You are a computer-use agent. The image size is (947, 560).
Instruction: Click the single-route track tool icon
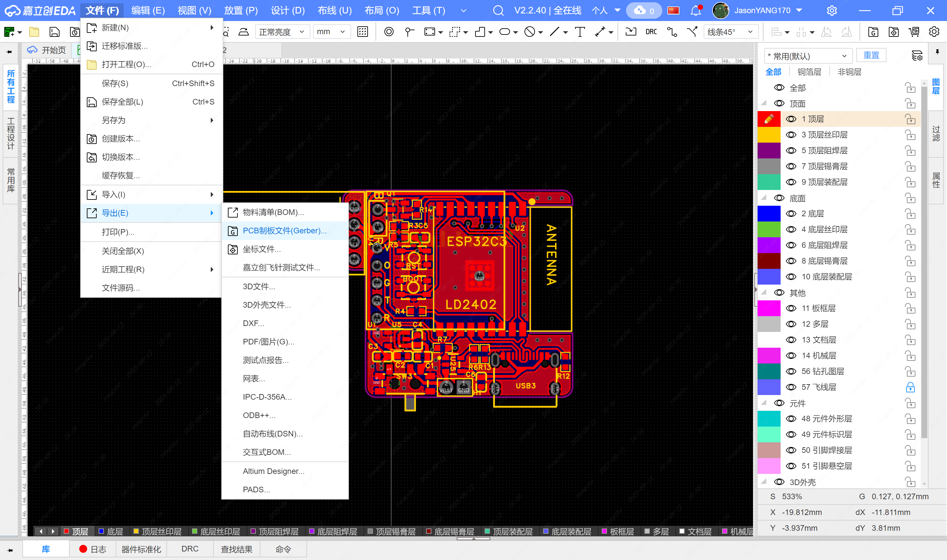[672, 32]
